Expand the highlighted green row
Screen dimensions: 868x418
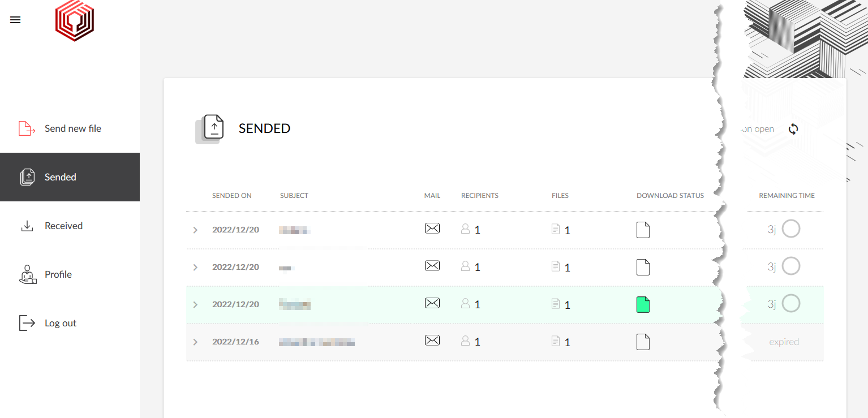point(195,305)
